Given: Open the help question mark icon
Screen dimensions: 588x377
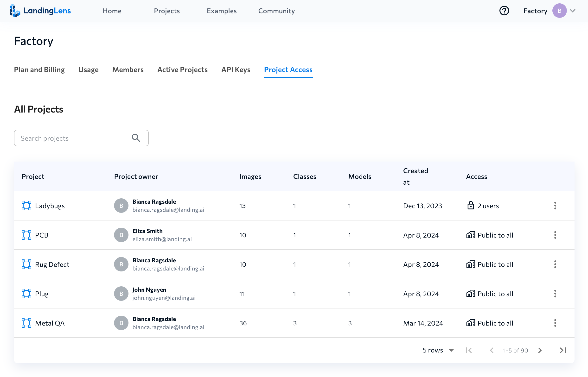Looking at the screenshot, I should (504, 11).
